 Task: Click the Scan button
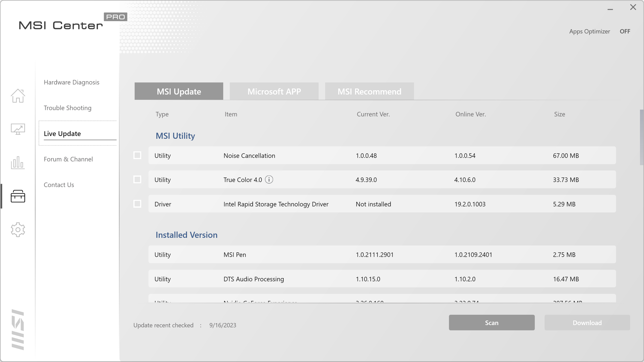pos(491,323)
